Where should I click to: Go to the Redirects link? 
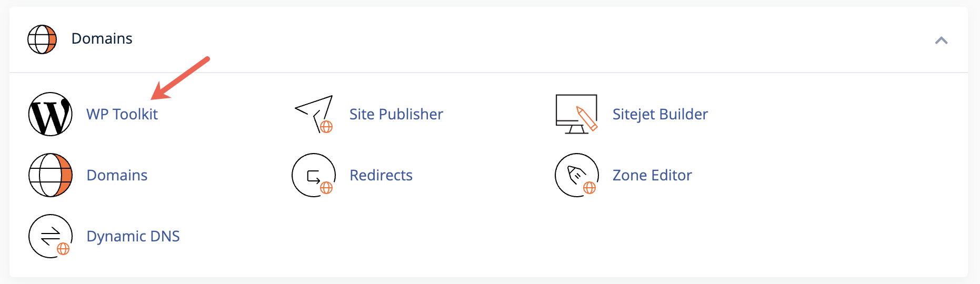[x=381, y=175]
